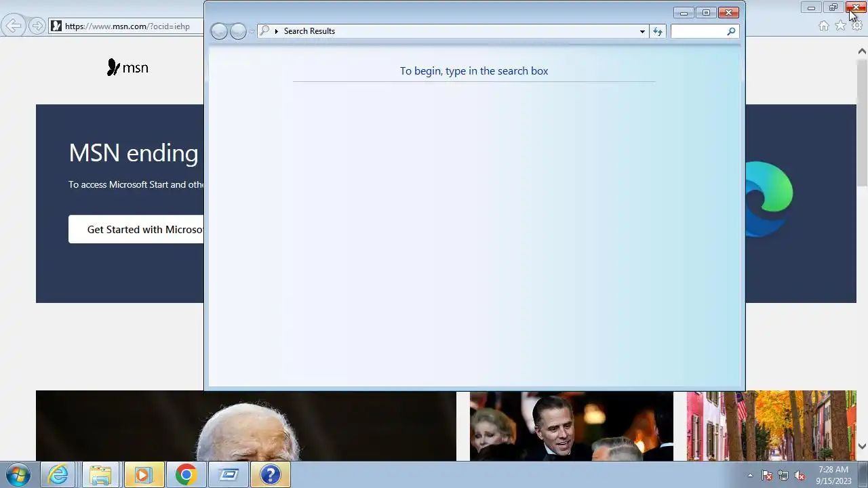Click the taskbar clock showing 7:28 AM
Image resolution: width=868 pixels, height=488 pixels.
(x=833, y=474)
